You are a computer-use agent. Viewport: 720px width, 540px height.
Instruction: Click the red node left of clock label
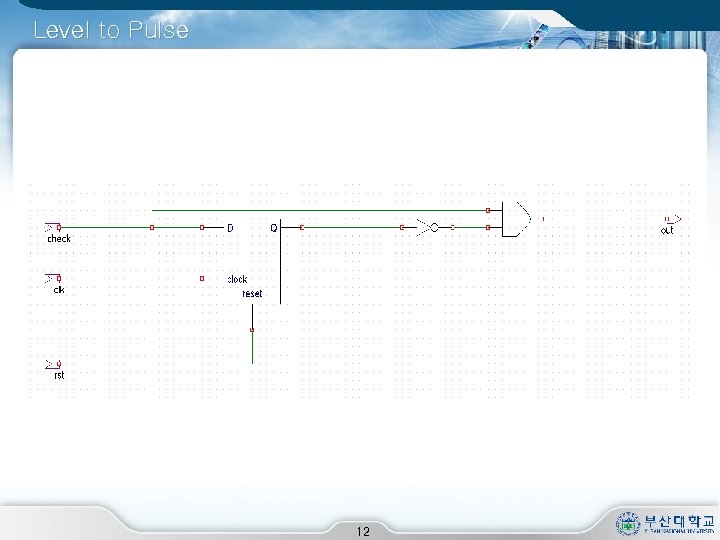point(202,278)
